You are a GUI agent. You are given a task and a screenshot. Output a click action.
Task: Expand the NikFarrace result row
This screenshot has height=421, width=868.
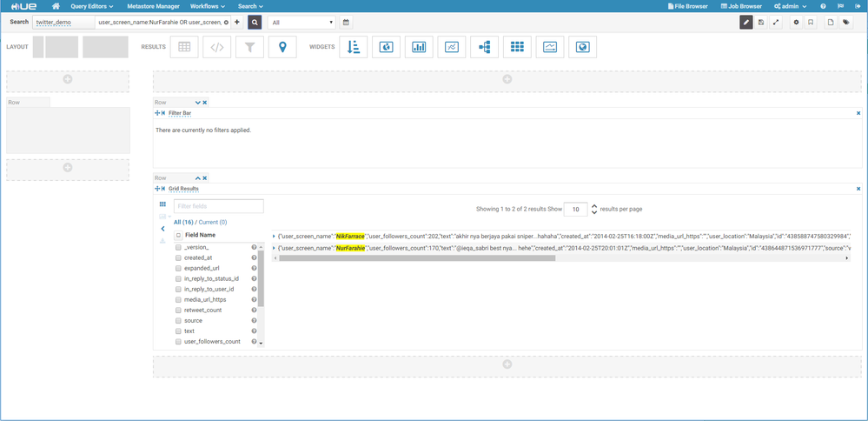coord(274,237)
